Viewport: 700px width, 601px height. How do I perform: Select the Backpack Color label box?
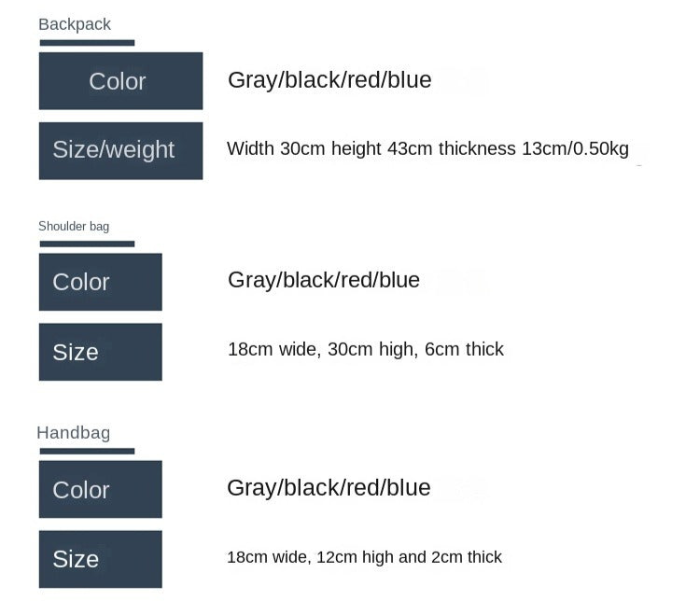(x=120, y=81)
